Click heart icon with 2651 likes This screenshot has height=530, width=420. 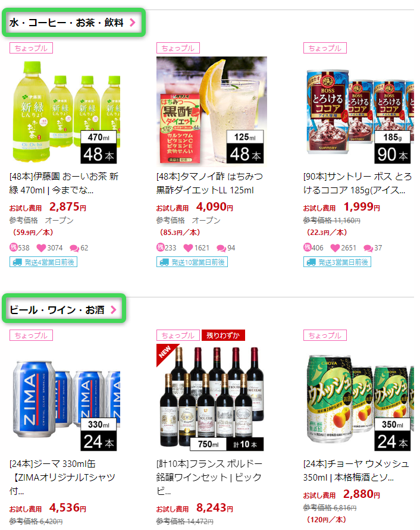tap(335, 248)
